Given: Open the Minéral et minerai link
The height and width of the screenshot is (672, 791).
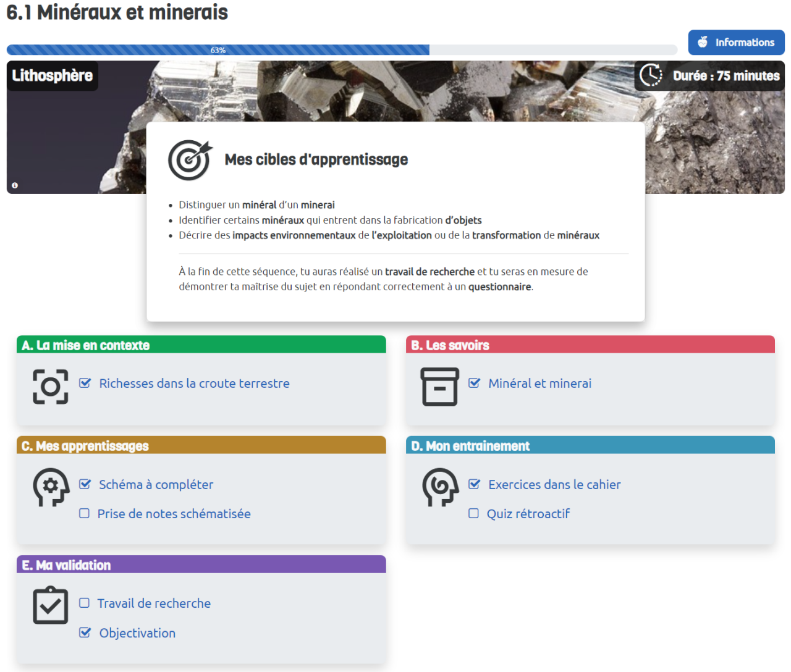Looking at the screenshot, I should pos(539,384).
